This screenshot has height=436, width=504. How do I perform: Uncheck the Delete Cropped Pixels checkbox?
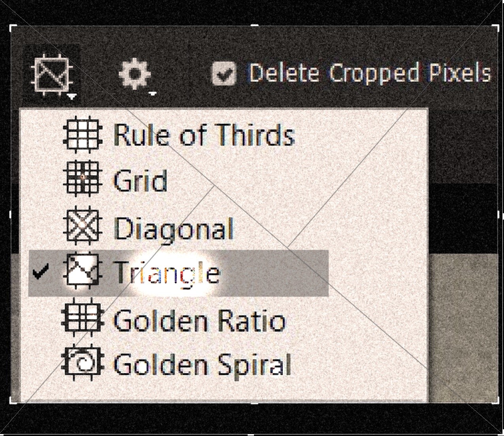(224, 74)
